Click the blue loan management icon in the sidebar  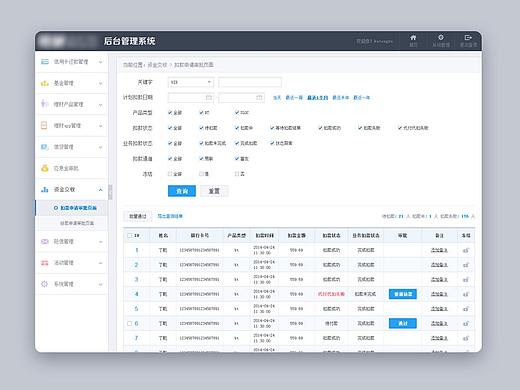click(x=45, y=147)
